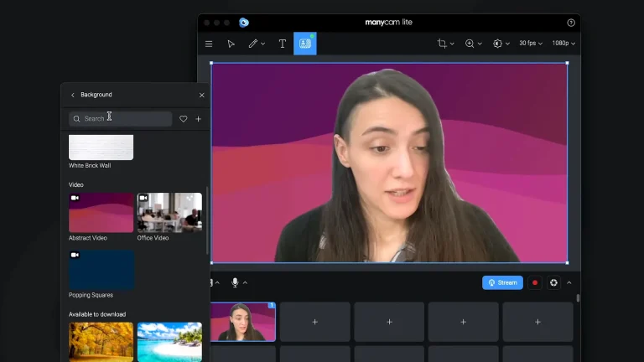Add source to the second preset slot

[315, 322]
